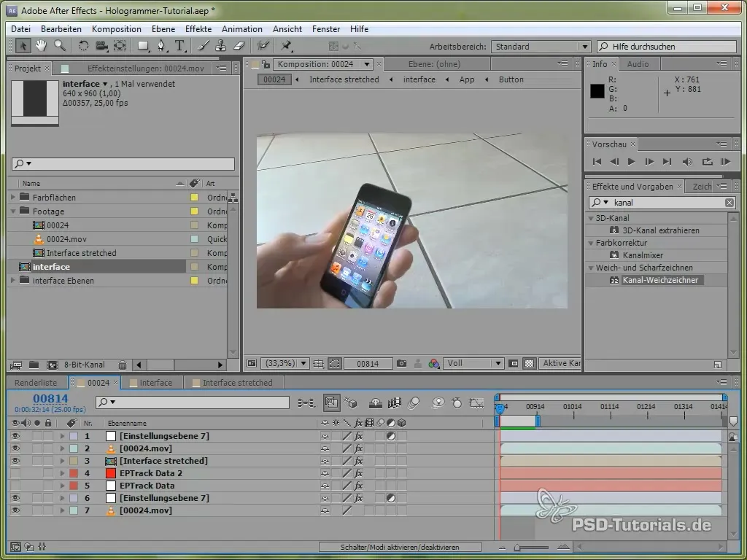Image resolution: width=747 pixels, height=560 pixels.
Task: Hide layer 2 00024.mov
Action: pyautogui.click(x=15, y=448)
